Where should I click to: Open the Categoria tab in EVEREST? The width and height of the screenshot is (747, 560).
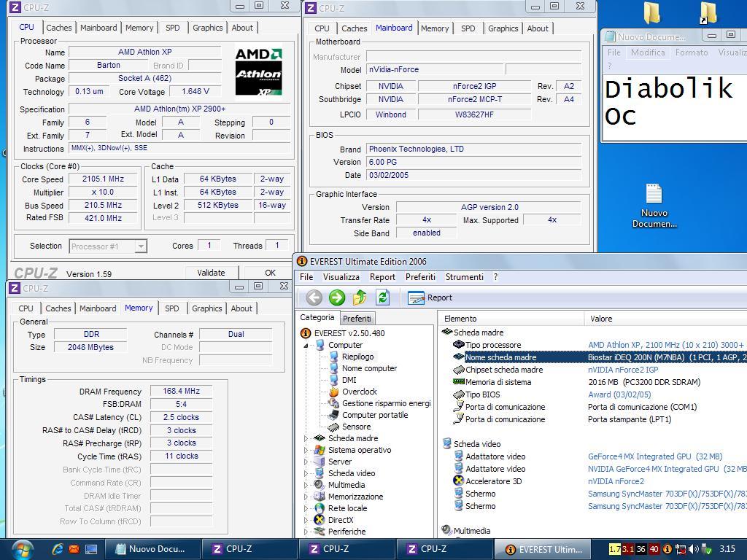pos(317,318)
